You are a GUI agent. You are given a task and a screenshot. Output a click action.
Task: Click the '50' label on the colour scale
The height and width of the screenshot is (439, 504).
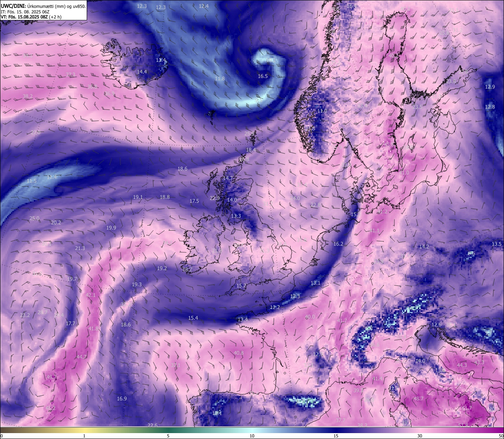[501, 436]
